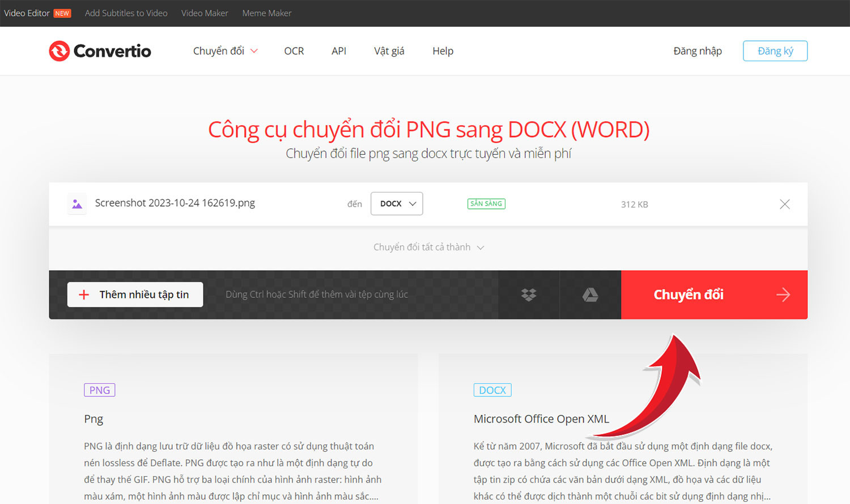Viewport: 850px width, 504px height.
Task: Click the red Chuyển đổi convert button
Action: [714, 294]
